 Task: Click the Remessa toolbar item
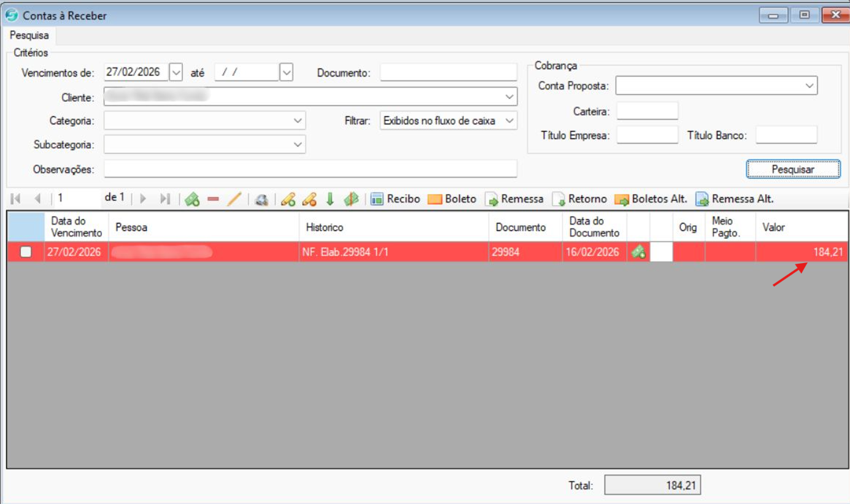point(514,199)
